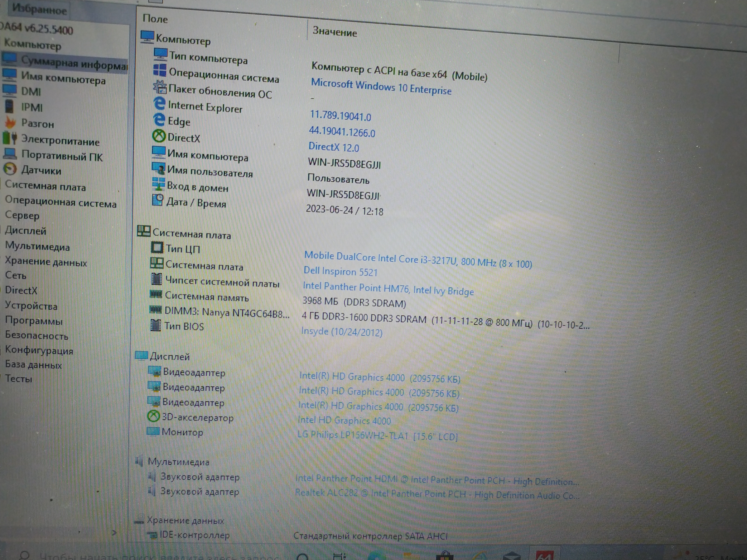
Task: Click the Значение column header
Action: point(334,32)
